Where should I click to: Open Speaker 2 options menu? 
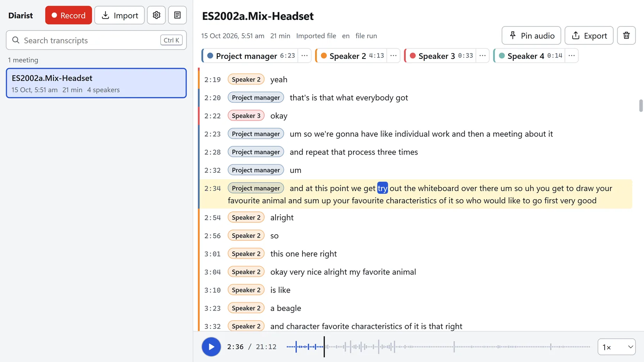pos(393,56)
